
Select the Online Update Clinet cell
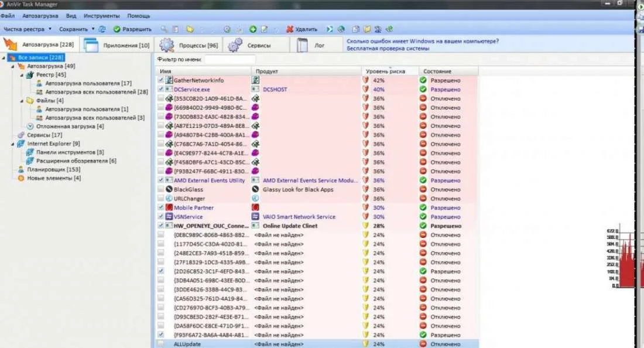pyautogui.click(x=290, y=226)
